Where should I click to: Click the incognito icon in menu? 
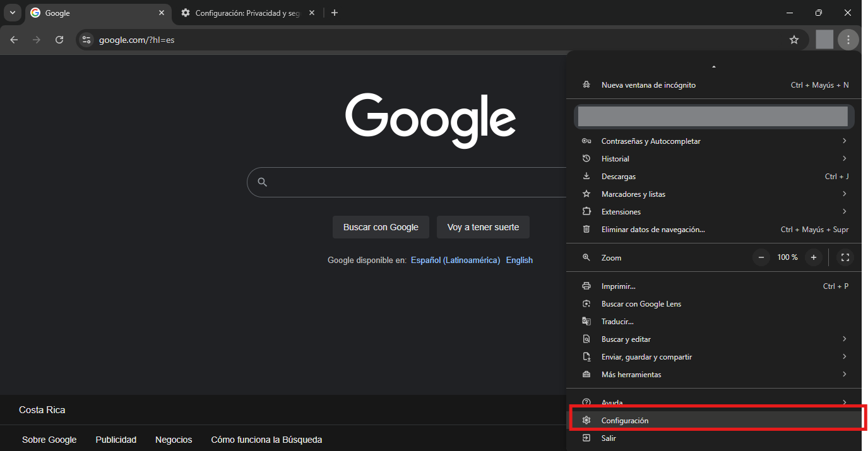point(586,85)
